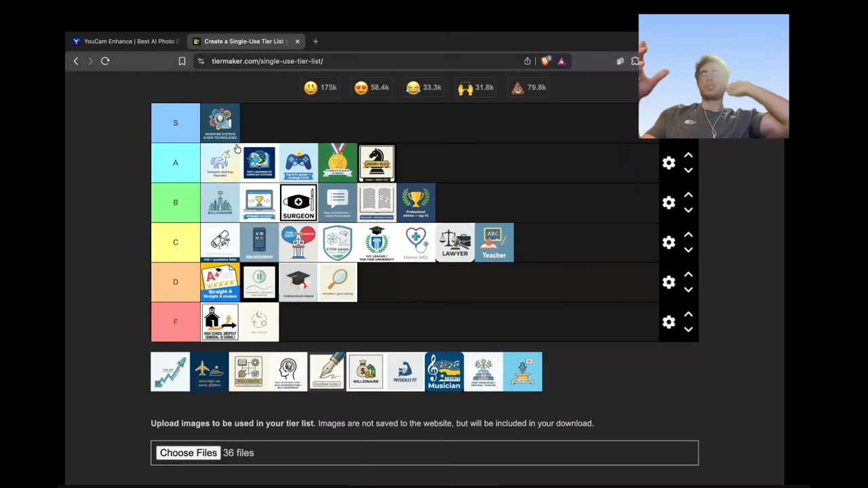The image size is (868, 488).
Task: Select the Physically Fit bicep tile
Action: [x=406, y=371]
